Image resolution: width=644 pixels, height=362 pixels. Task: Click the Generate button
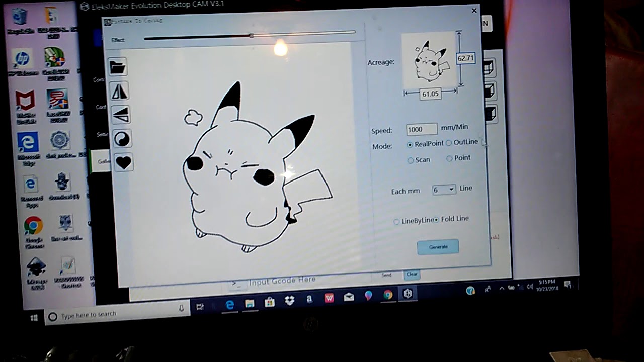(438, 247)
